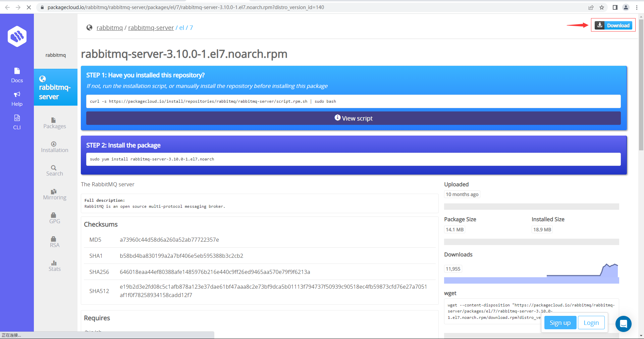644x339 pixels.
Task: Open the CLI sidebar item
Action: [x=17, y=122]
